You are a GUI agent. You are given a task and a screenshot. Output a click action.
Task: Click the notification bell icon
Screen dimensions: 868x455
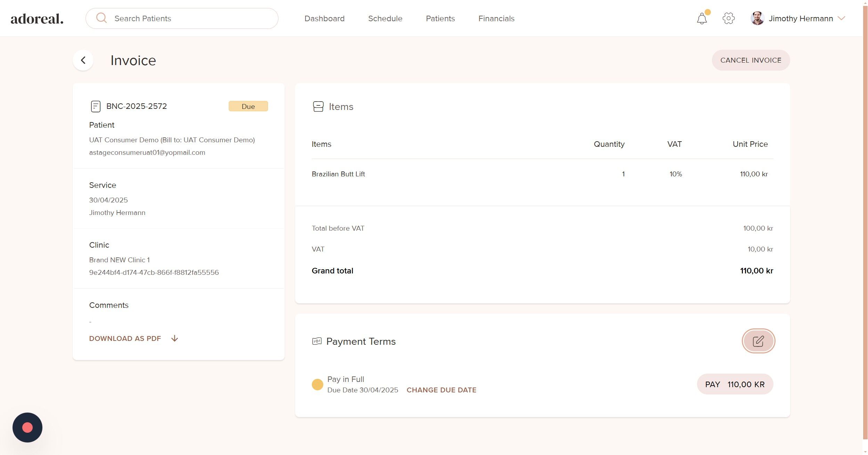coord(701,18)
